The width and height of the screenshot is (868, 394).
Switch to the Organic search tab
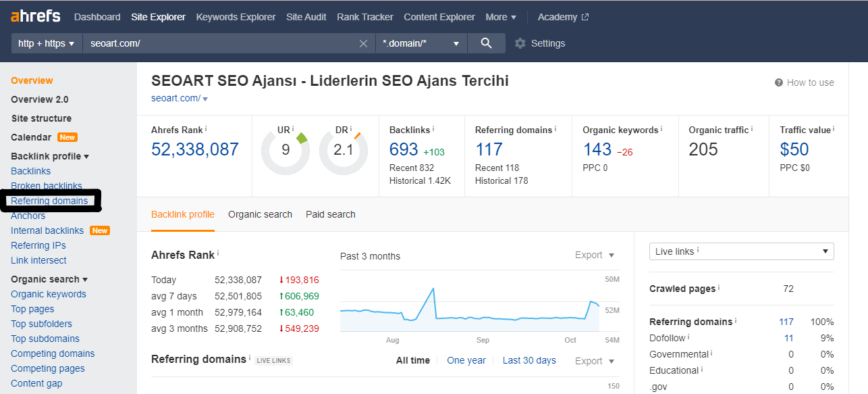(260, 214)
